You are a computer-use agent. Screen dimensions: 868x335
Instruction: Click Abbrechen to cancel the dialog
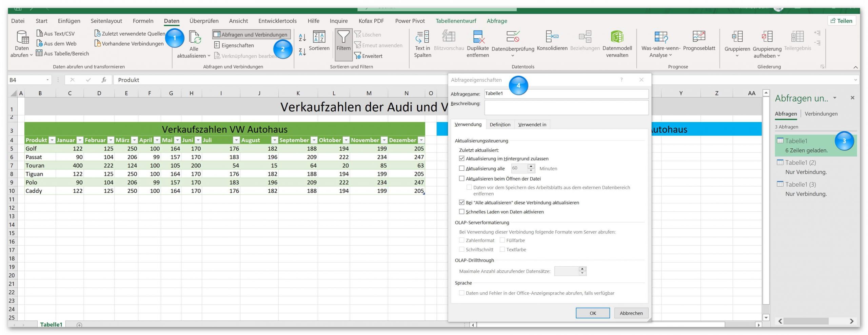pyautogui.click(x=631, y=313)
